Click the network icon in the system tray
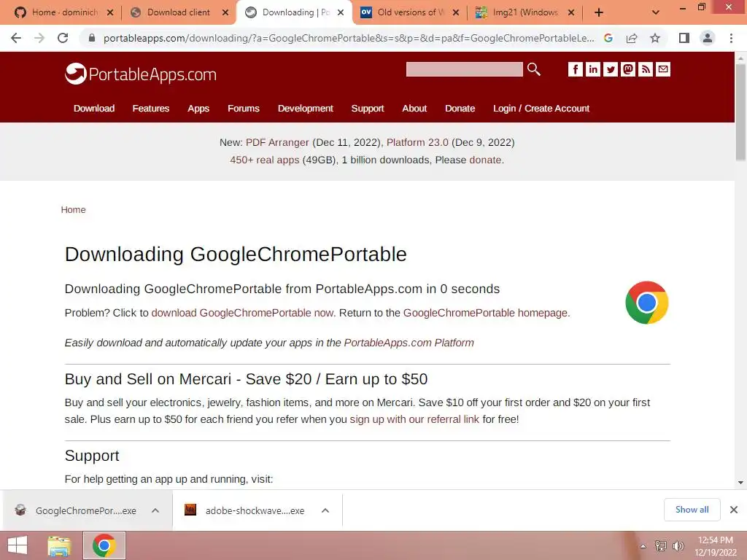Image resolution: width=747 pixels, height=560 pixels. click(660, 545)
